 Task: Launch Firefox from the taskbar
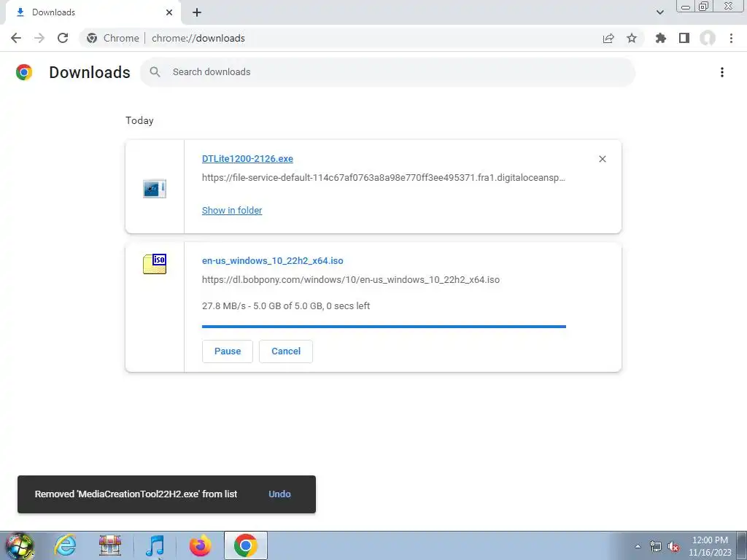click(x=200, y=545)
